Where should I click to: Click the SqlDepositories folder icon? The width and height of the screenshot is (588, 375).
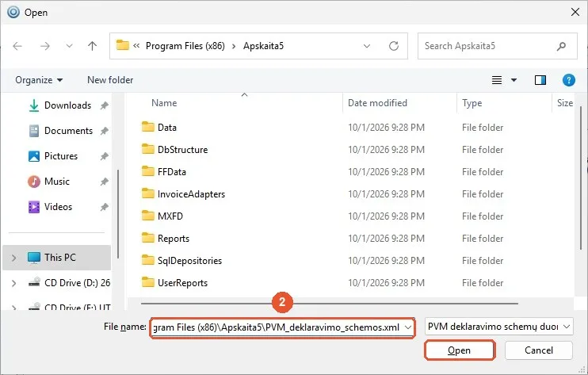[x=147, y=260]
